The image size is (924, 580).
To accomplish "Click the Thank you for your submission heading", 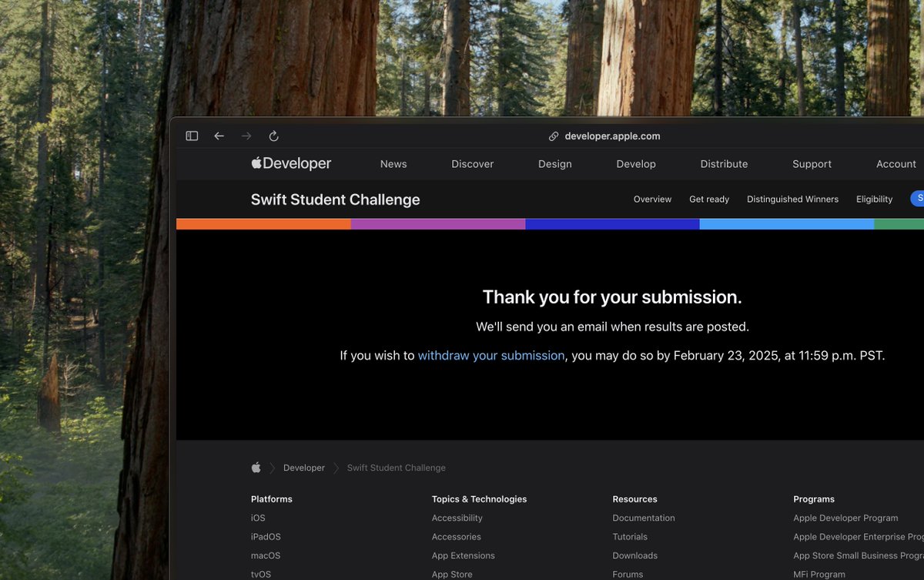I will coord(612,297).
